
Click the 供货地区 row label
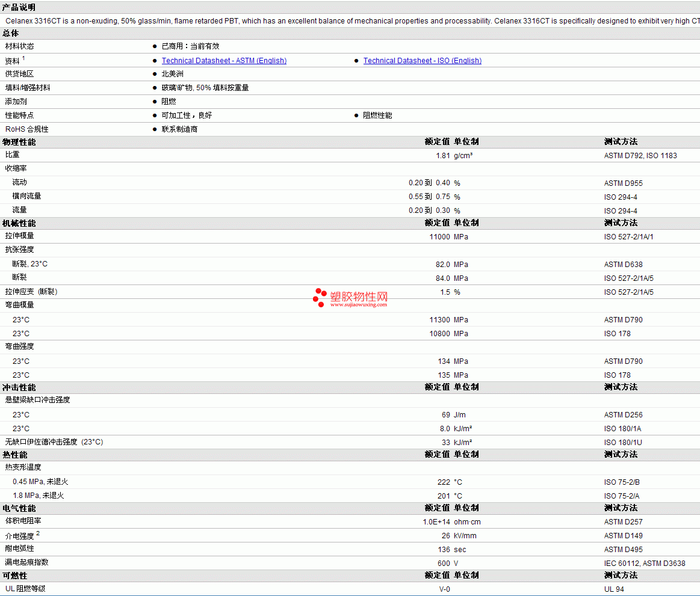pos(20,74)
